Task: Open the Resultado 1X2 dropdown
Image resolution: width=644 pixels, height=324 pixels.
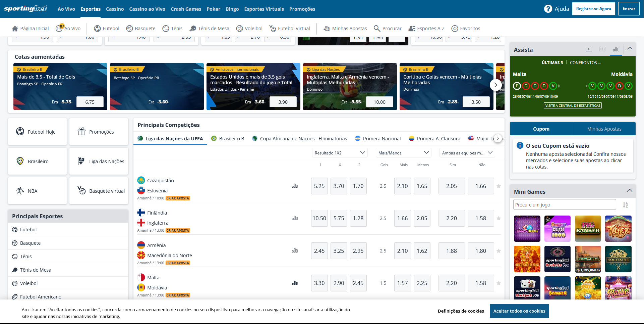Action: (340, 153)
